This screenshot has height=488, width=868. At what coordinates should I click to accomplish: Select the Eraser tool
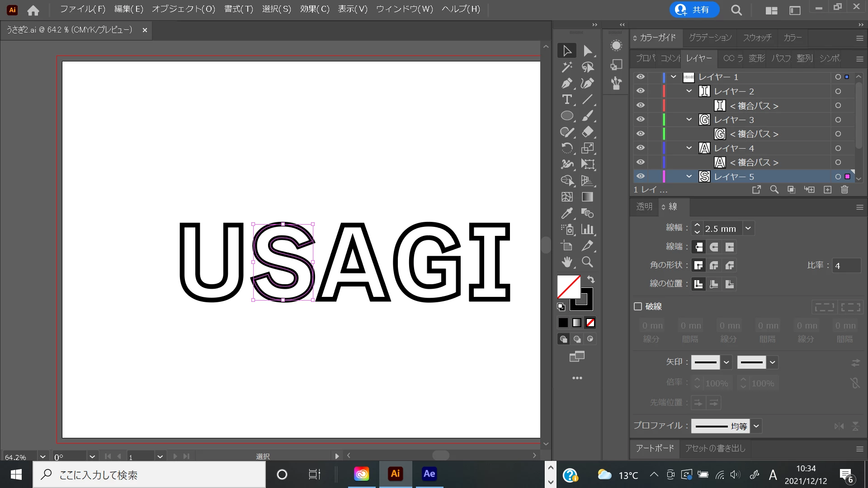[587, 132]
